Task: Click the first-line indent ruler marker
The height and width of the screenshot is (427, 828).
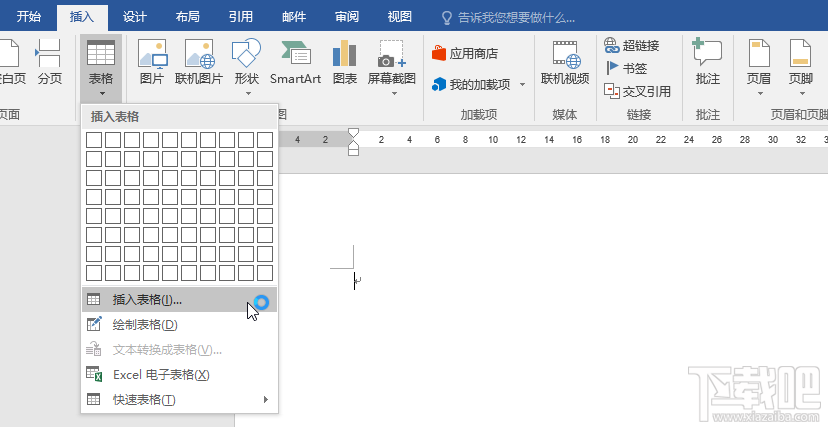Action: (353, 133)
